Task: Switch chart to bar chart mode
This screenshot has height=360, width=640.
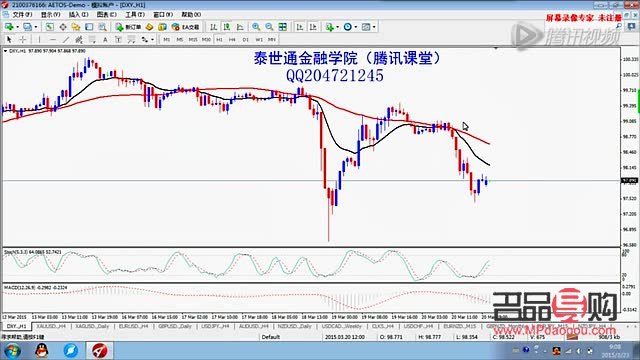Action: pos(213,27)
